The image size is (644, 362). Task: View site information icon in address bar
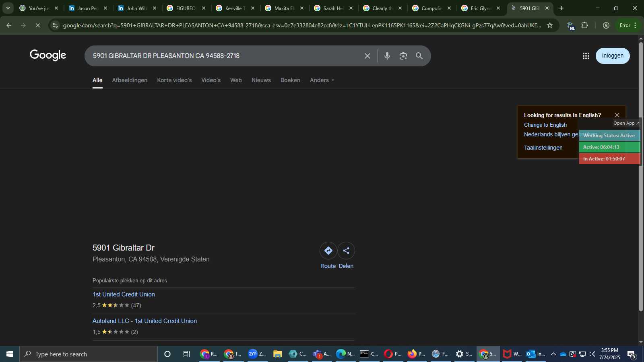tap(55, 25)
